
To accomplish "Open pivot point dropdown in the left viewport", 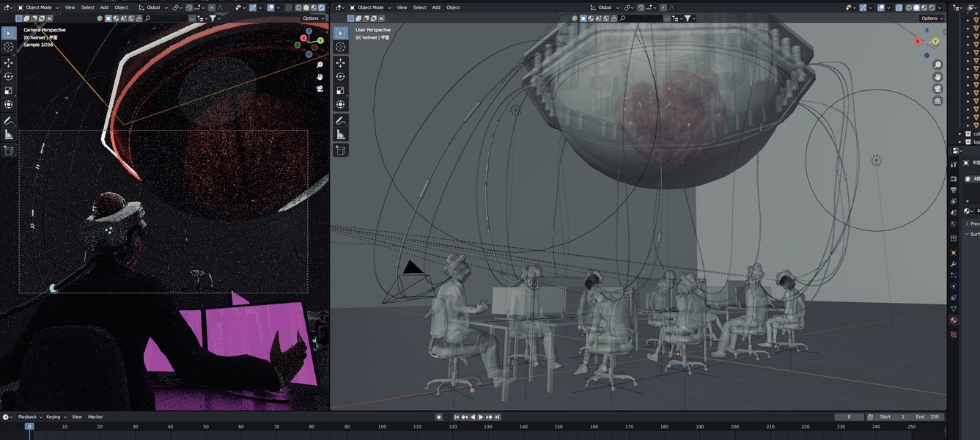I will (x=177, y=7).
